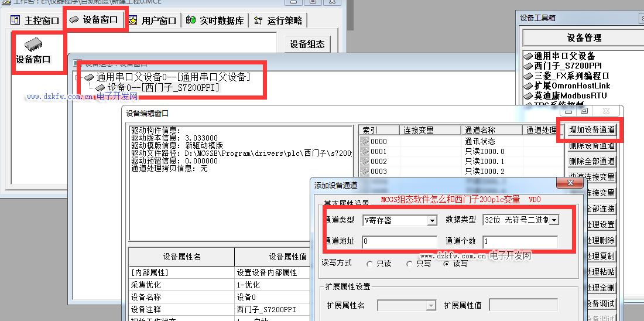This screenshot has height=321, width=644.
Task: Click the 通道个数 input field
Action: (520, 241)
